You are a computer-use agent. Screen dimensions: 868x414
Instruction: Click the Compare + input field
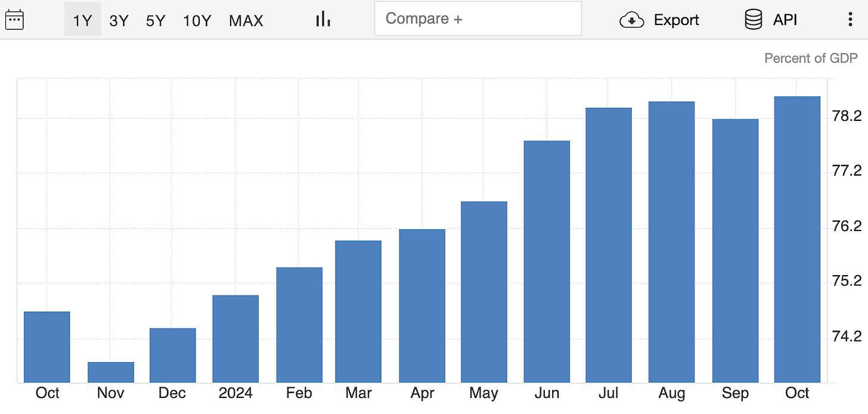(x=478, y=18)
